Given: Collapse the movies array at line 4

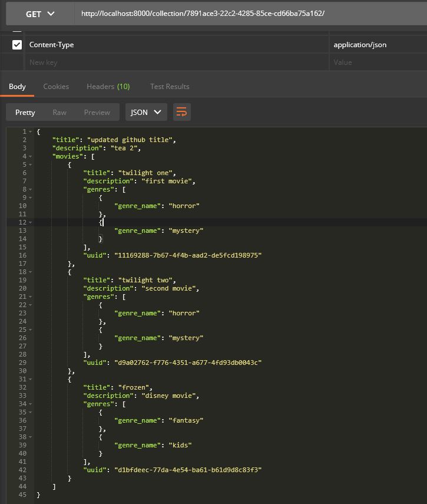Looking at the screenshot, I should [x=30, y=157].
